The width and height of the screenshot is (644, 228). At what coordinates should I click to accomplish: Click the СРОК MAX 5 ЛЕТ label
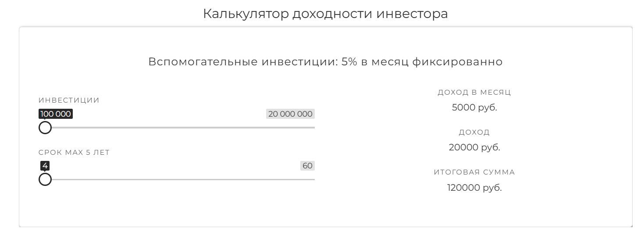pyautogui.click(x=74, y=153)
